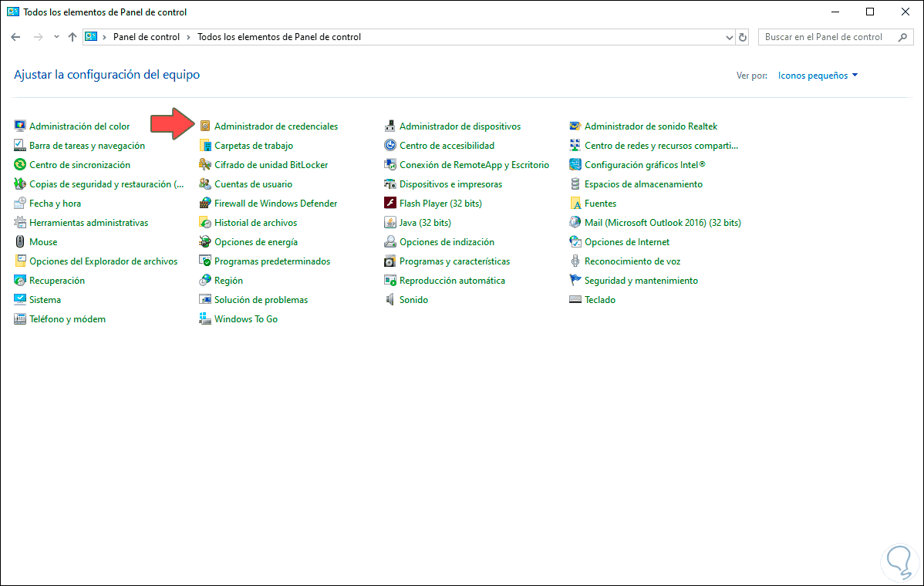Click the Windows To Go icon
The width and height of the screenshot is (924, 586).
pyautogui.click(x=205, y=319)
